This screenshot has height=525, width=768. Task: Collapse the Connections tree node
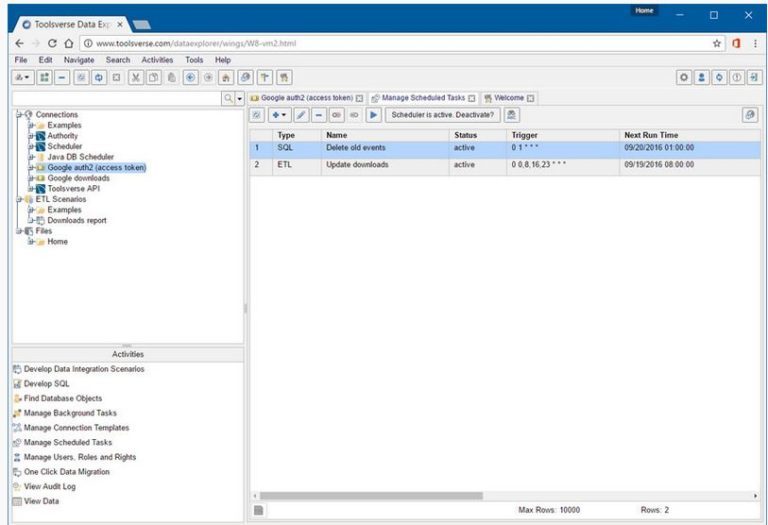19,115
